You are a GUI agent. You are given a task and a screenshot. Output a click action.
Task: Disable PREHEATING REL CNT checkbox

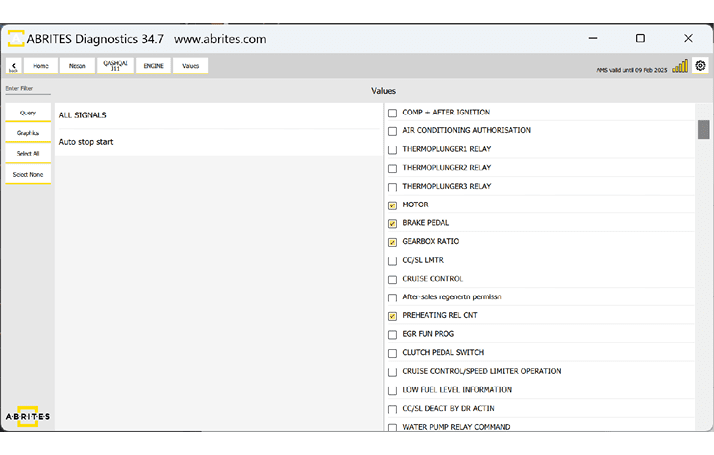392,316
